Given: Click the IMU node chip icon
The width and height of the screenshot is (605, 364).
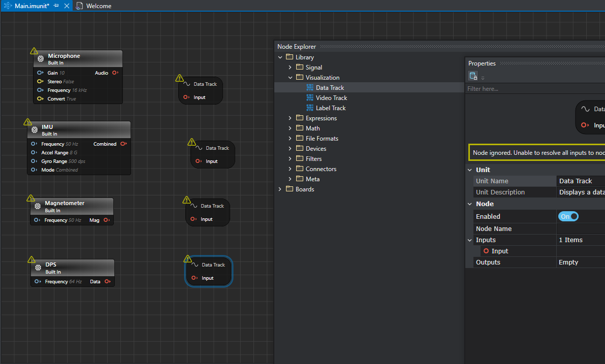Looking at the screenshot, I should coord(35,129).
